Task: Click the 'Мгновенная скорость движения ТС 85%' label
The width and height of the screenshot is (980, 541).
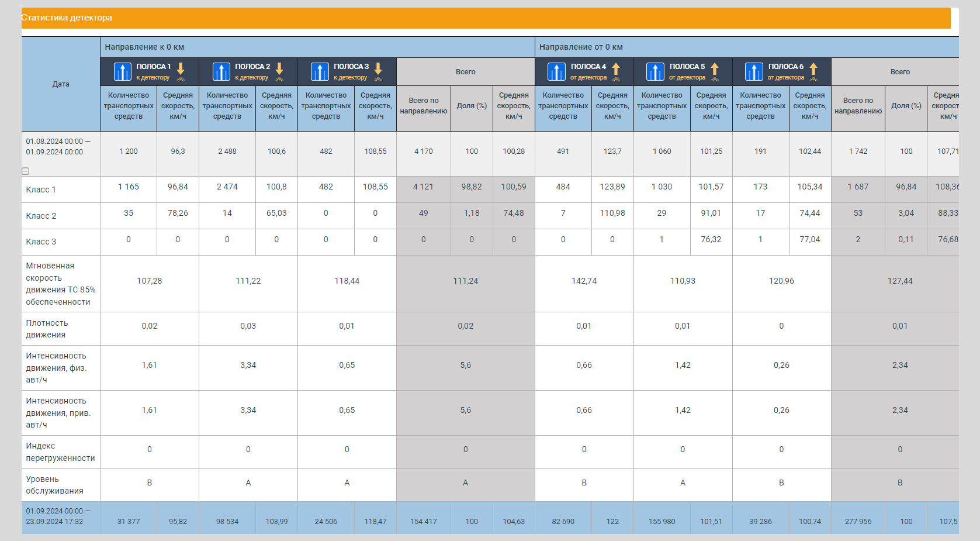Action: tap(60, 284)
